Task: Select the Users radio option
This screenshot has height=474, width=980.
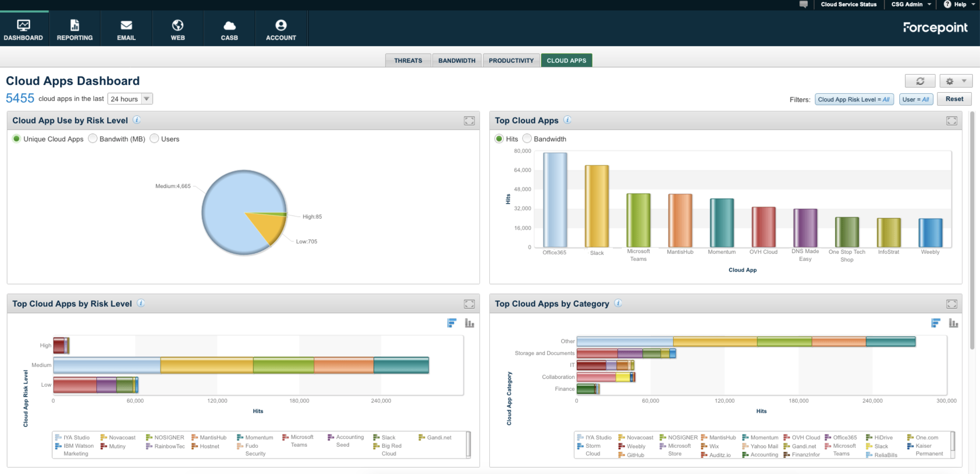Action: pyautogui.click(x=154, y=139)
